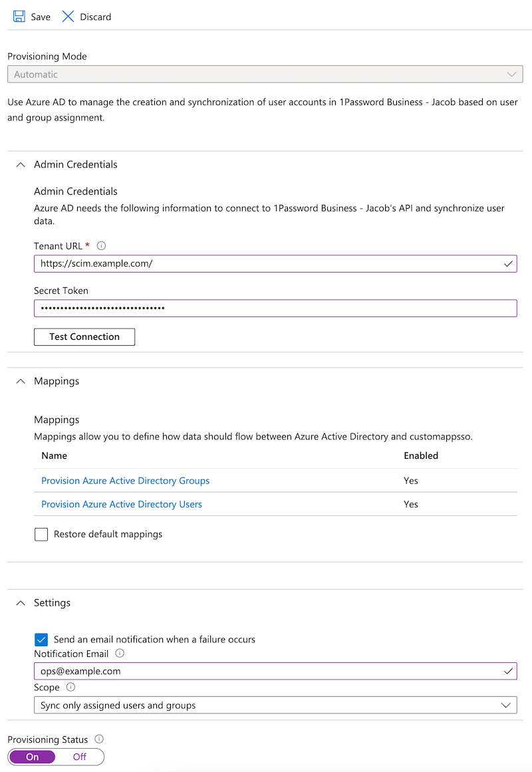Set Provisioning Status to On
The height and width of the screenshot is (772, 532).
33,757
